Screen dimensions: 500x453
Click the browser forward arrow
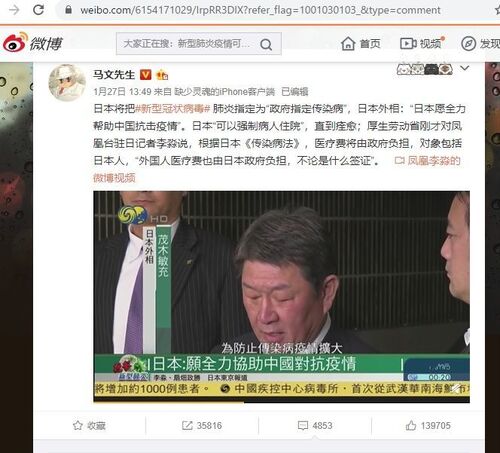click(14, 10)
